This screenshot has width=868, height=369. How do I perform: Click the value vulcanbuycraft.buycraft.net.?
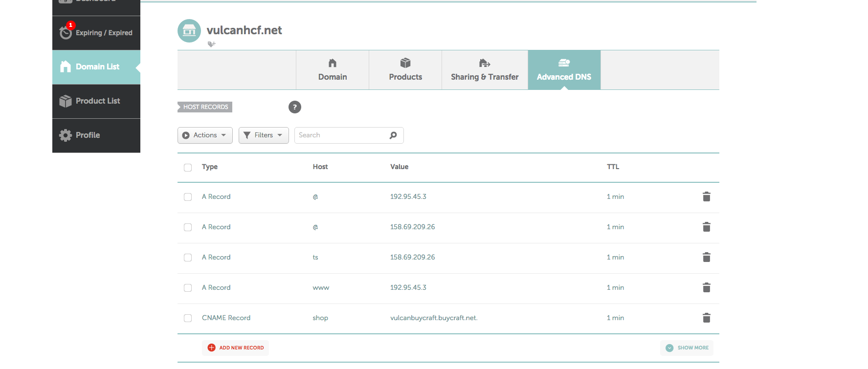[434, 318]
